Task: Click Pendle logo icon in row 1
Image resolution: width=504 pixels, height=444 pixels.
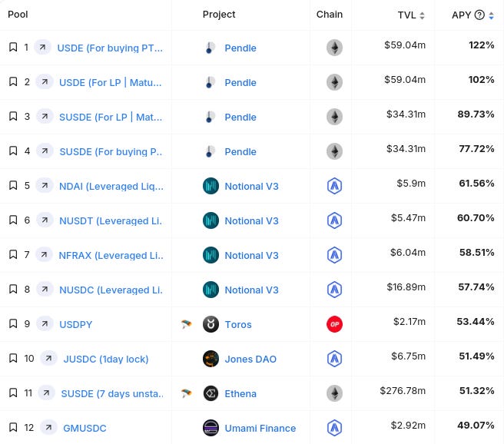Action: (211, 48)
